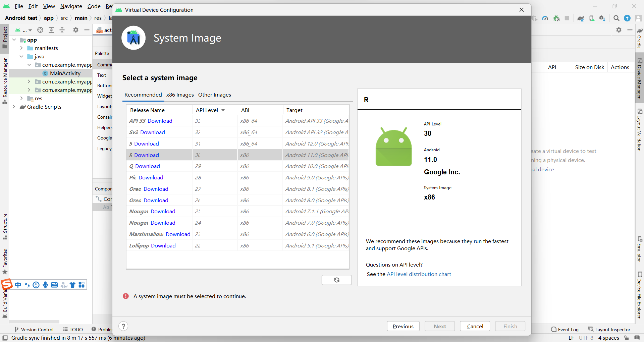This screenshot has height=342, width=644.
Task: Open the Structure side tab
Action: [5, 226]
